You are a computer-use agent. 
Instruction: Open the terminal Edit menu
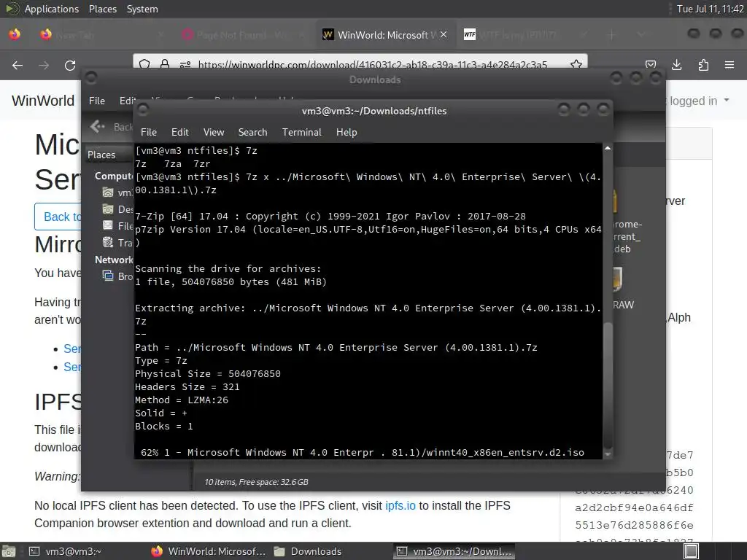[179, 132]
